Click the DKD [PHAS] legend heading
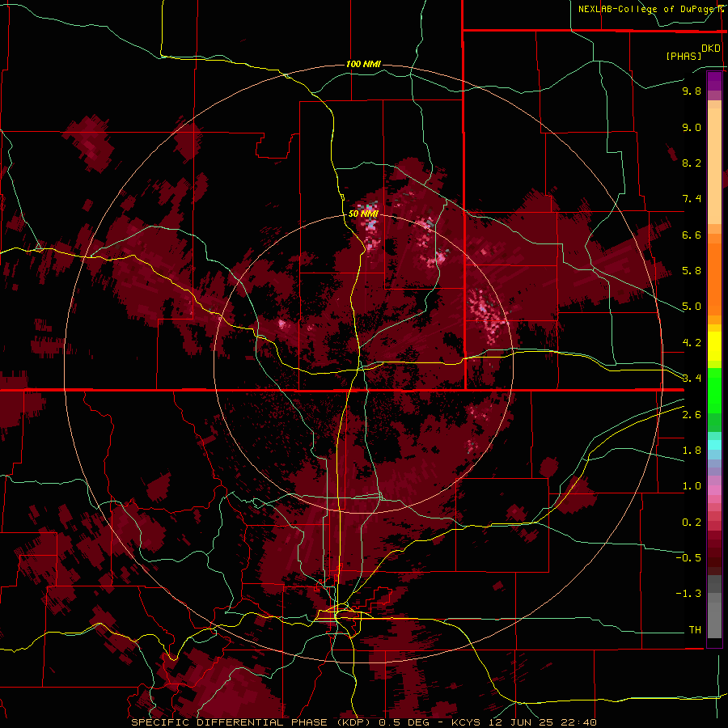 coord(693,53)
